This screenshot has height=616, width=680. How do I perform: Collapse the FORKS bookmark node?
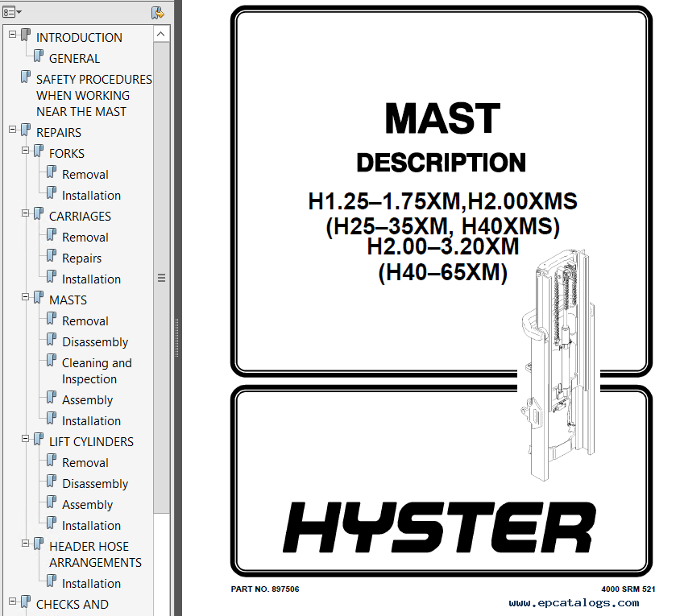click(x=26, y=151)
